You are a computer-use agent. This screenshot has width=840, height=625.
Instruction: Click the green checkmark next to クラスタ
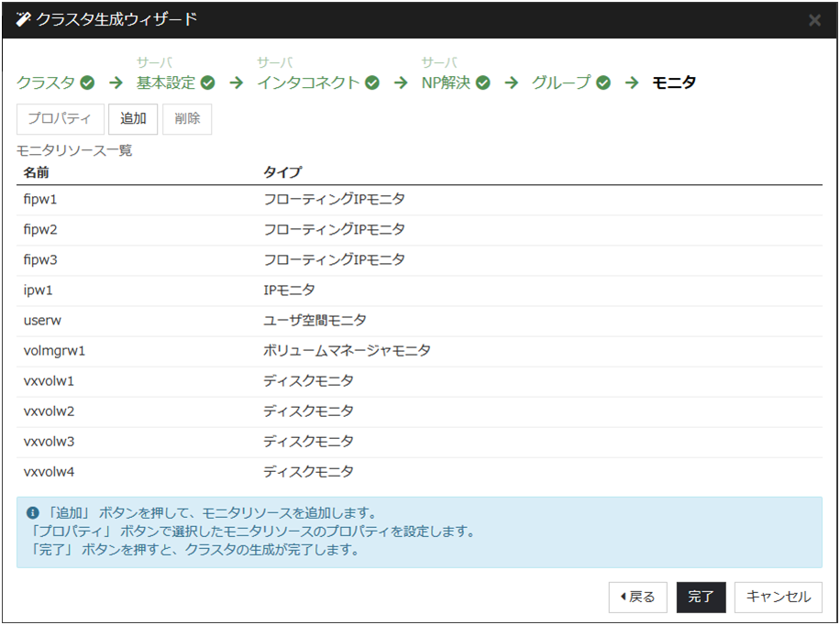(x=88, y=83)
